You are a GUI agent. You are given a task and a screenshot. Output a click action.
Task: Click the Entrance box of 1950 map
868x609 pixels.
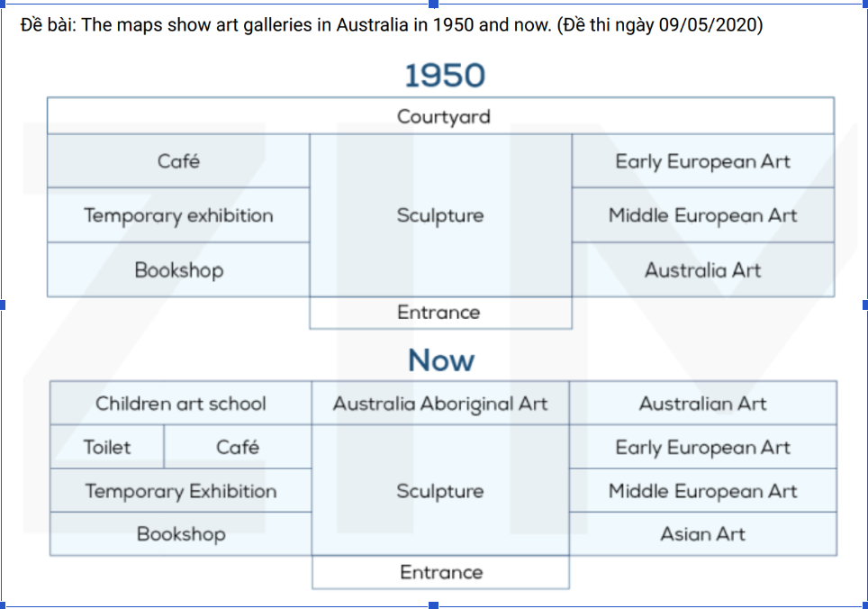(x=440, y=313)
